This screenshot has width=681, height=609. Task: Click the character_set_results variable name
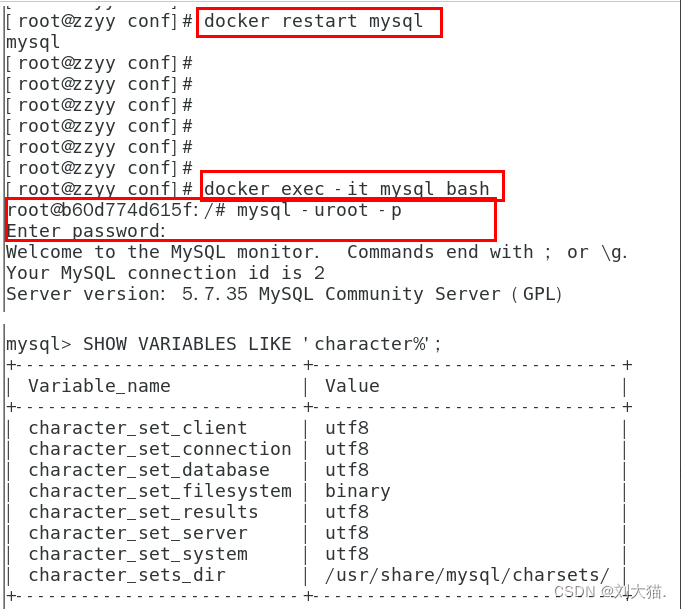coord(143,512)
